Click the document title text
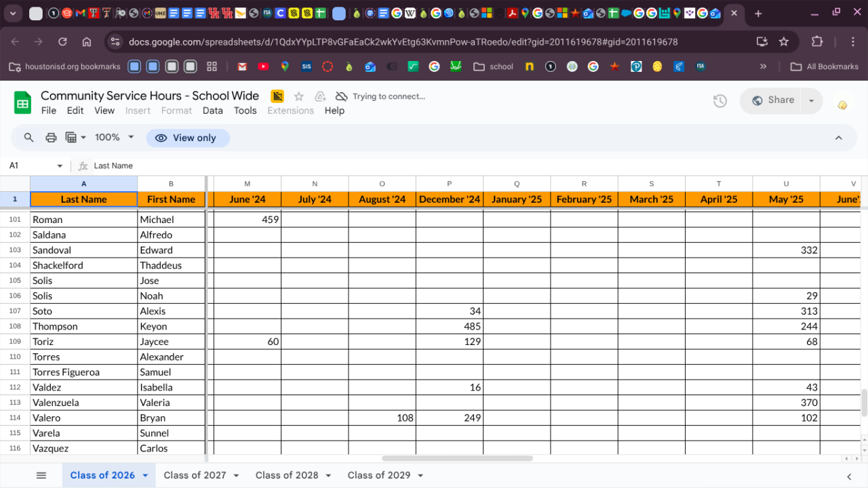The image size is (868, 488). (x=150, y=96)
